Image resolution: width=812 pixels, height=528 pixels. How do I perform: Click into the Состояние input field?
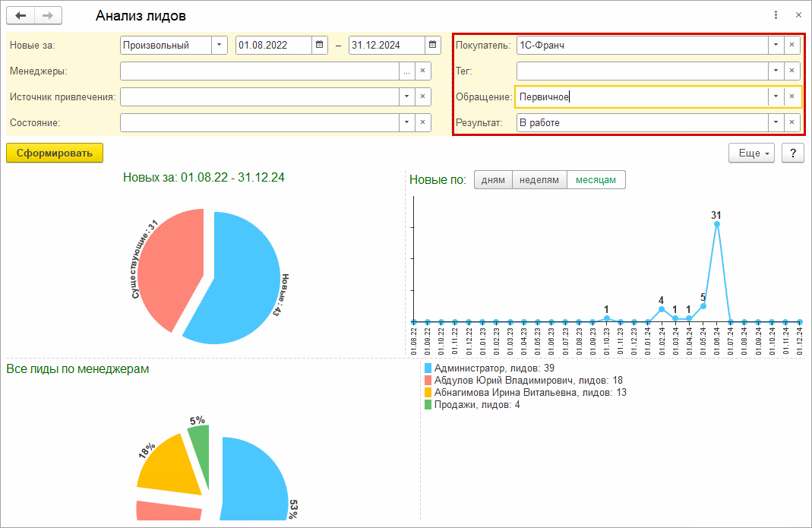tap(260, 123)
